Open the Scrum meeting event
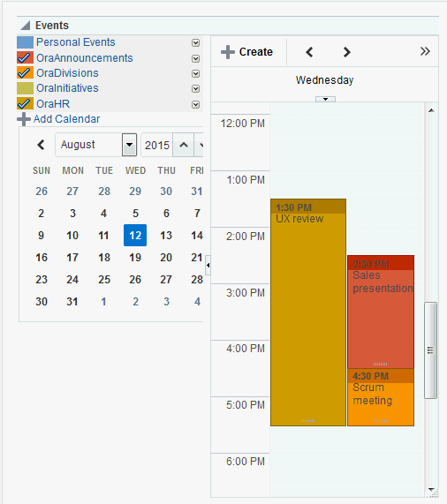This screenshot has width=447, height=504. tap(381, 397)
